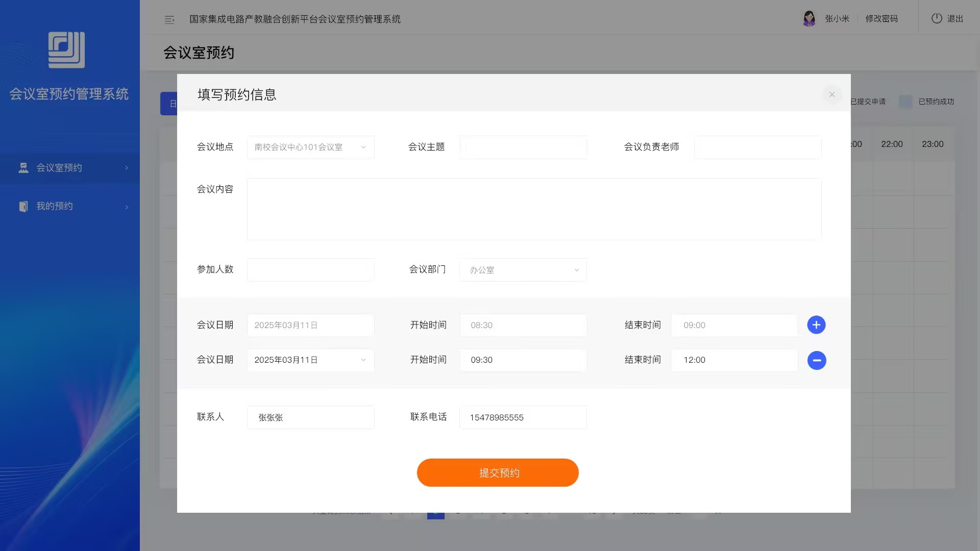
Task: Click the 修改密码 link
Action: point(881,18)
